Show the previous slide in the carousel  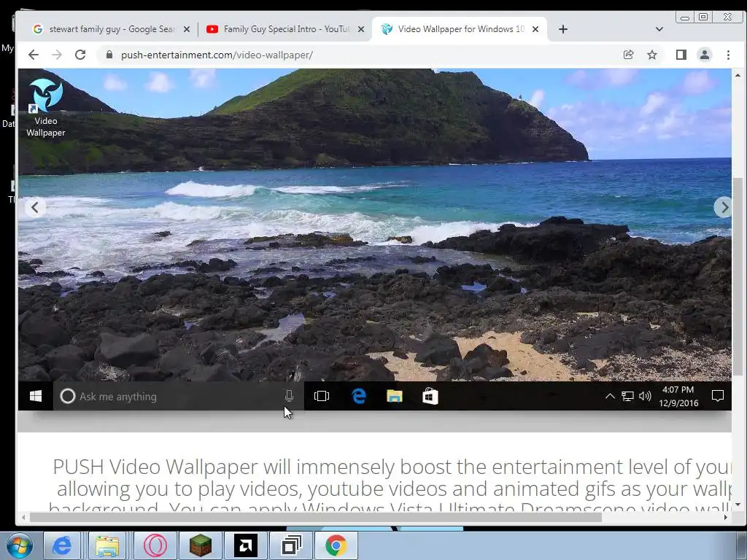point(35,208)
